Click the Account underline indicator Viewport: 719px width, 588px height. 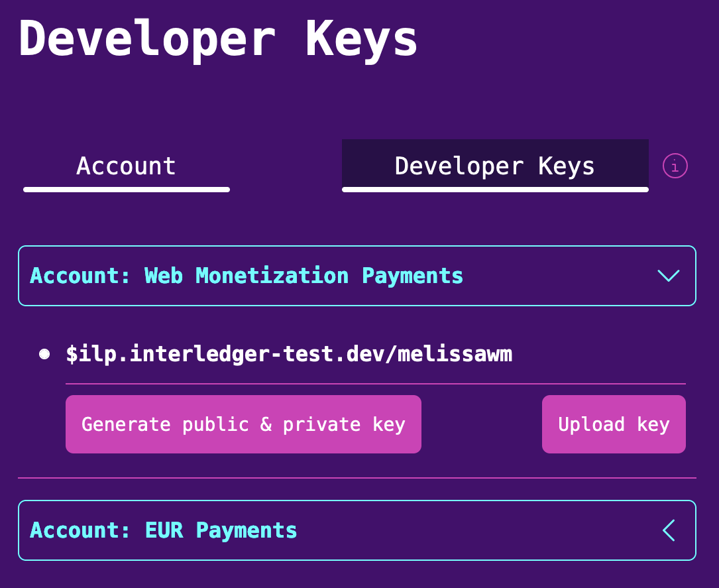(126, 190)
